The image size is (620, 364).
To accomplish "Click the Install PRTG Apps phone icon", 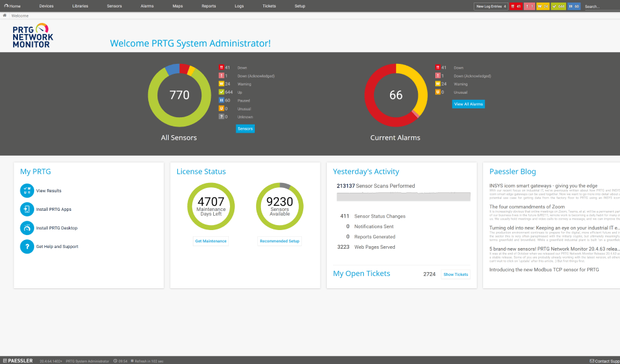I will click(x=27, y=210).
